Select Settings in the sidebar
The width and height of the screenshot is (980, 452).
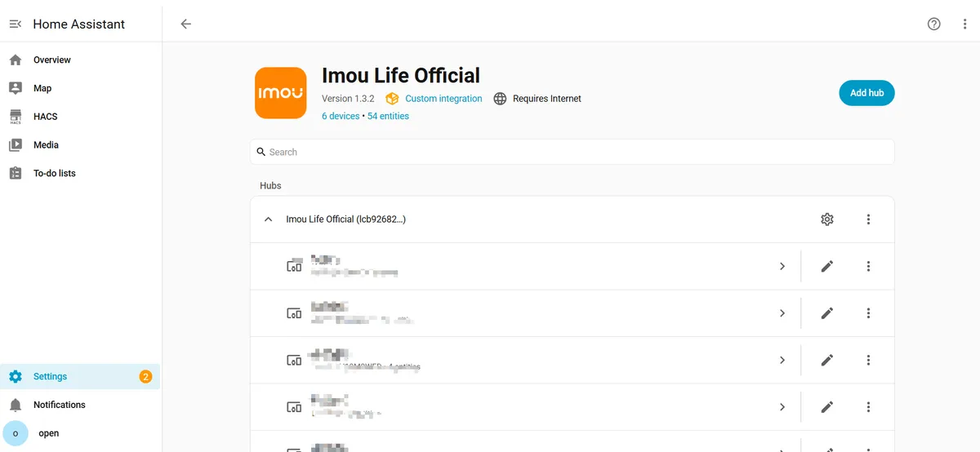80,376
